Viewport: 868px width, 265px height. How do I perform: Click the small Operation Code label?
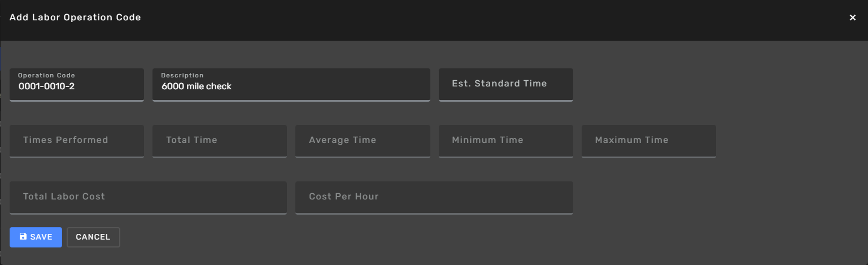coord(46,75)
